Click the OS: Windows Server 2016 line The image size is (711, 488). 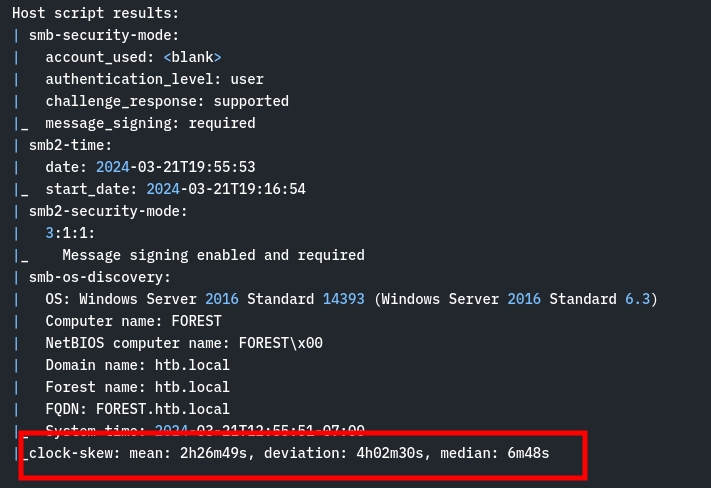(x=350, y=300)
